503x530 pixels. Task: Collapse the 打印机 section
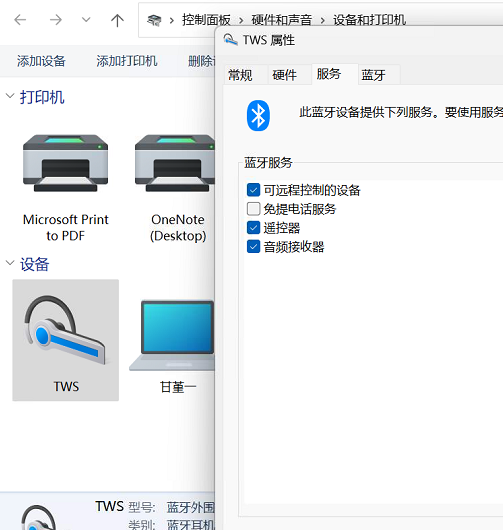click(x=10, y=96)
